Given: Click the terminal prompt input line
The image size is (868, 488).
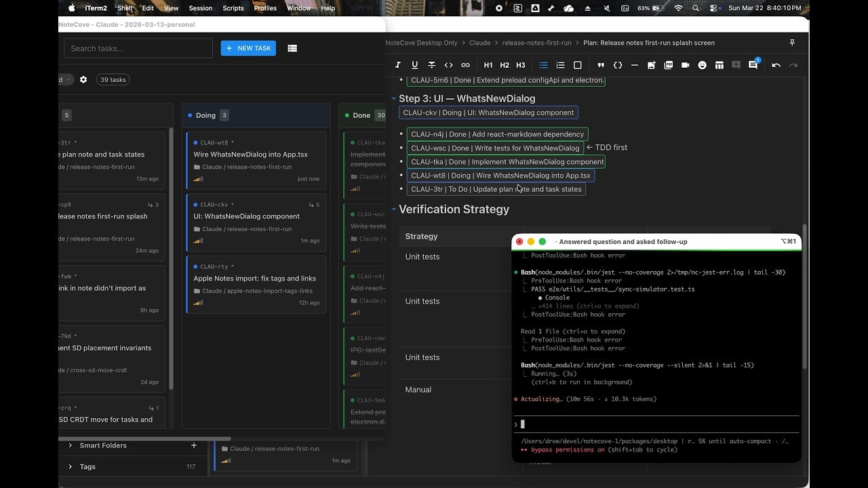Looking at the screenshot, I should (x=656, y=424).
